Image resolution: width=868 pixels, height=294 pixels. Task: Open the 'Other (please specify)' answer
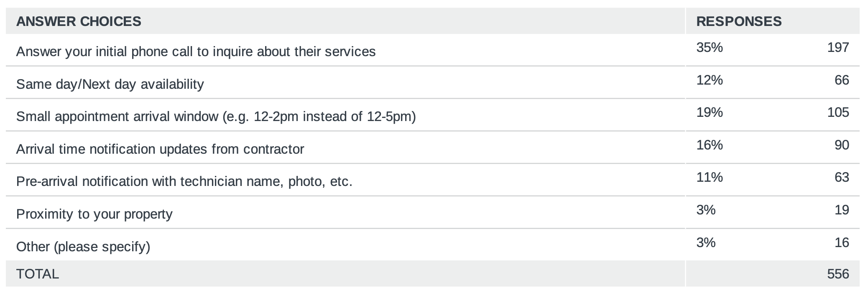pyautogui.click(x=83, y=247)
